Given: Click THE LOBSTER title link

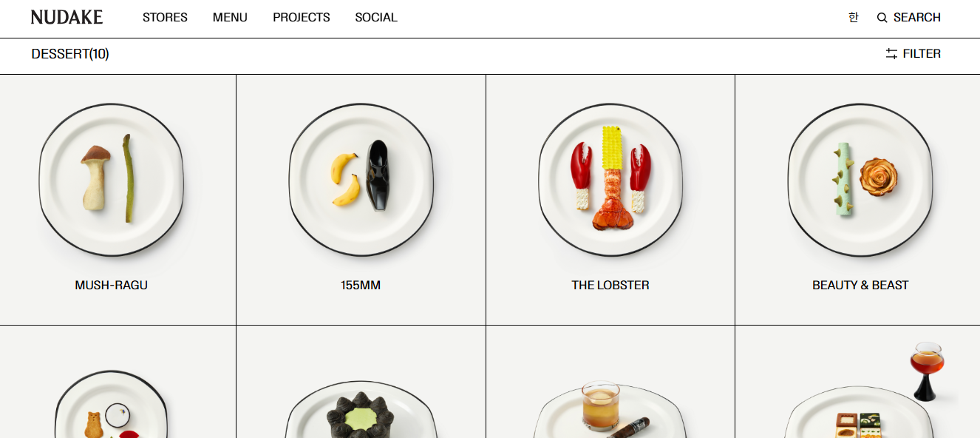Looking at the screenshot, I should [610, 285].
